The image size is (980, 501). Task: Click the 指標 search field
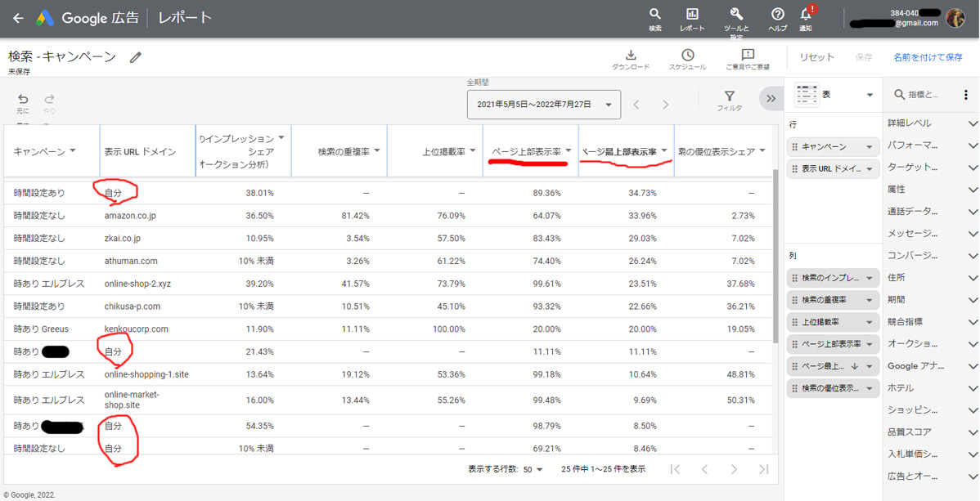(923, 96)
